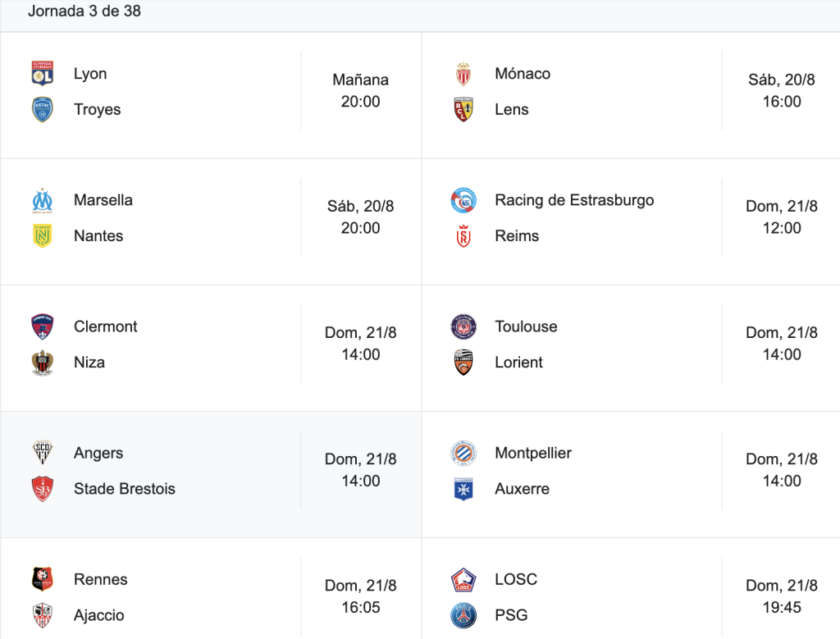Click the Auxerre team name
This screenshot has height=639, width=840.
coord(522,489)
